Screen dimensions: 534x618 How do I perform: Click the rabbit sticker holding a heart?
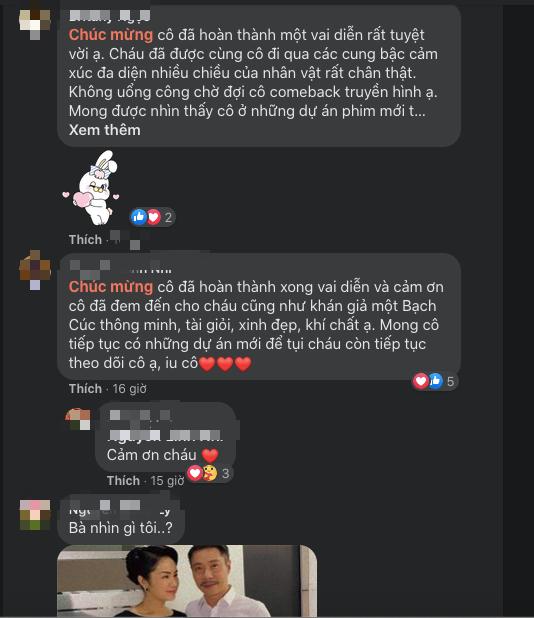click(91, 188)
